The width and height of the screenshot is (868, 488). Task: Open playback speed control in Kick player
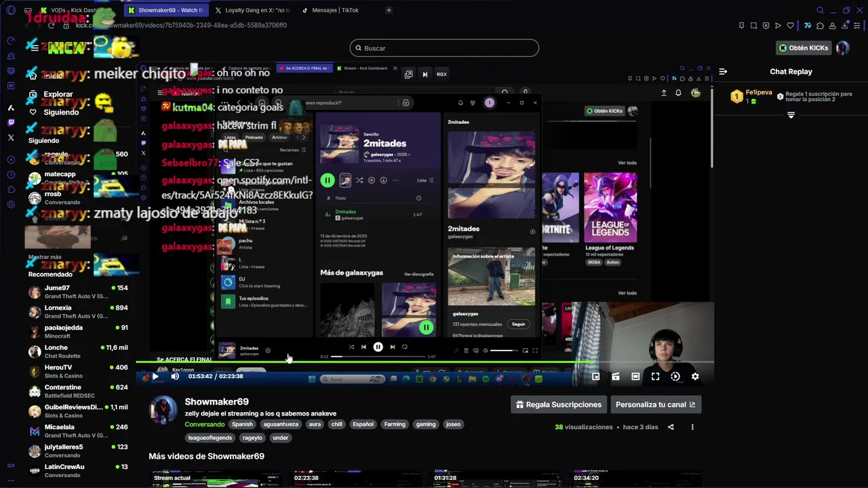(675, 376)
